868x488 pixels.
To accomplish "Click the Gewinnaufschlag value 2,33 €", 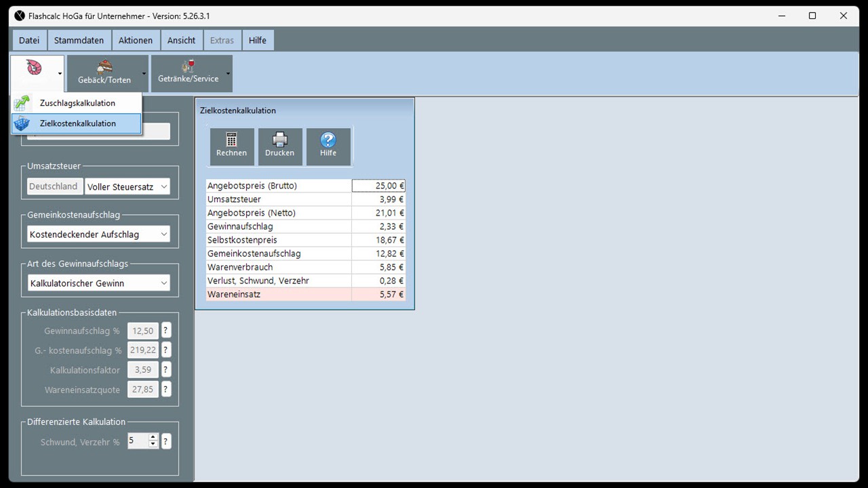I will click(378, 226).
